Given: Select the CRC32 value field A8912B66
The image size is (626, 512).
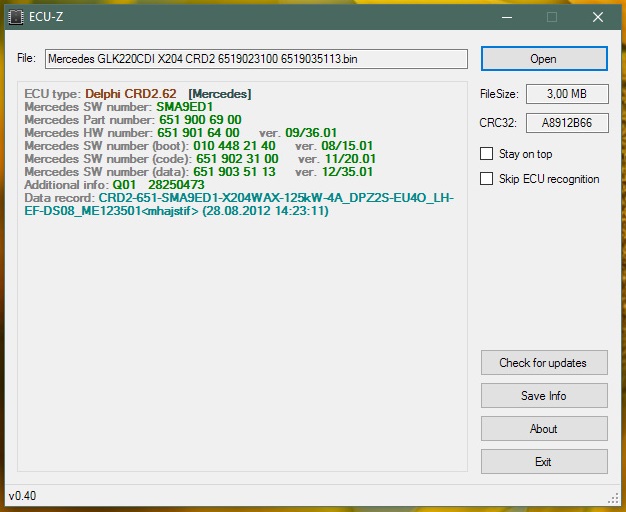Looking at the screenshot, I should pos(567,123).
